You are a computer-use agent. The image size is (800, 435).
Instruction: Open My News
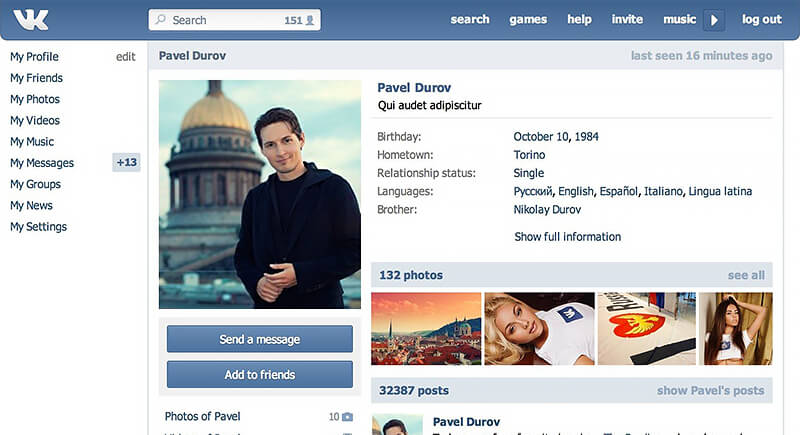(x=31, y=206)
